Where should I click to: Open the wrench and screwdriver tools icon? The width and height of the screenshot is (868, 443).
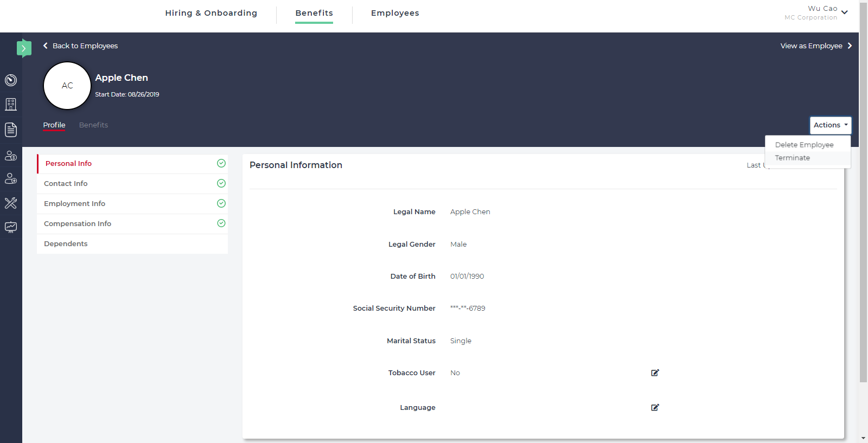pos(11,203)
